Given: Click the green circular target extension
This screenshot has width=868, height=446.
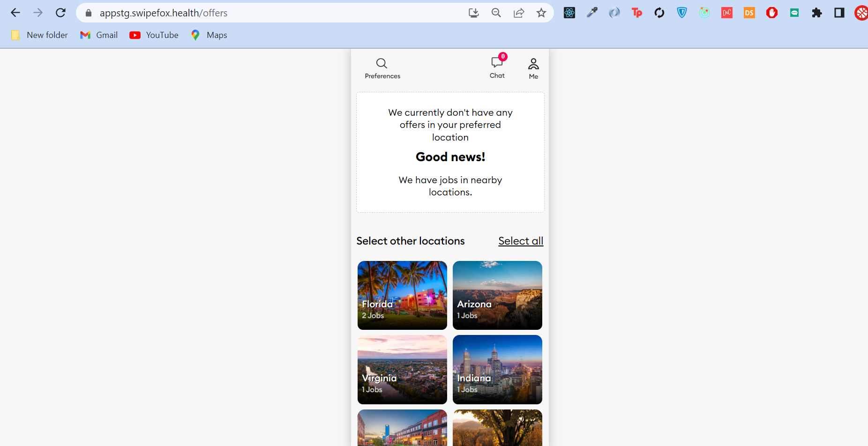Looking at the screenshot, I should tap(704, 13).
